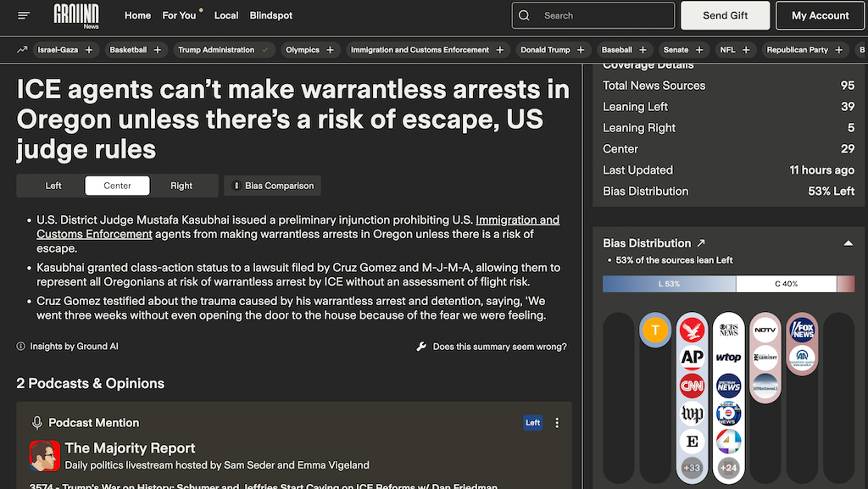Select the CBS News source logo
The width and height of the screenshot is (868, 489).
(x=728, y=329)
